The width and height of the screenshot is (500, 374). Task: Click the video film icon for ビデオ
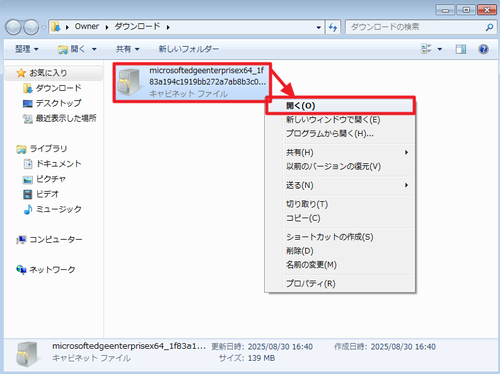[x=28, y=194]
